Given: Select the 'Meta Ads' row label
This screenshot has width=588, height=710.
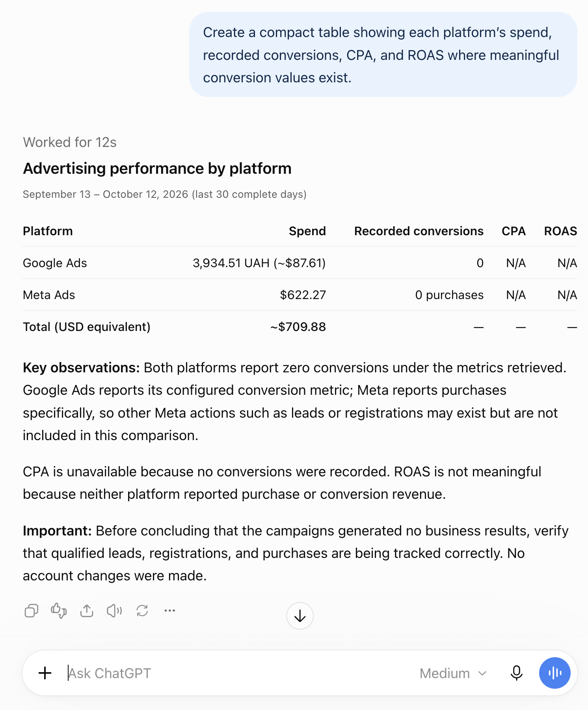Looking at the screenshot, I should pos(49,295).
